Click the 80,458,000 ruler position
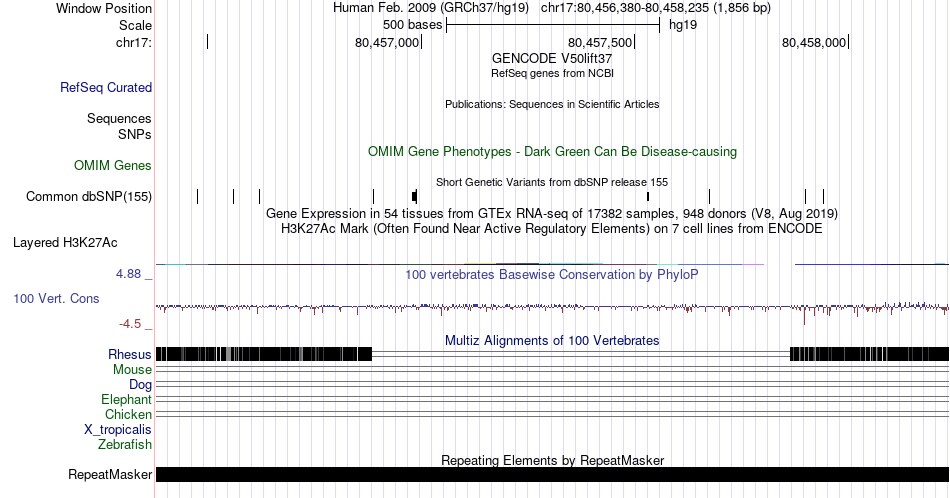 point(814,42)
